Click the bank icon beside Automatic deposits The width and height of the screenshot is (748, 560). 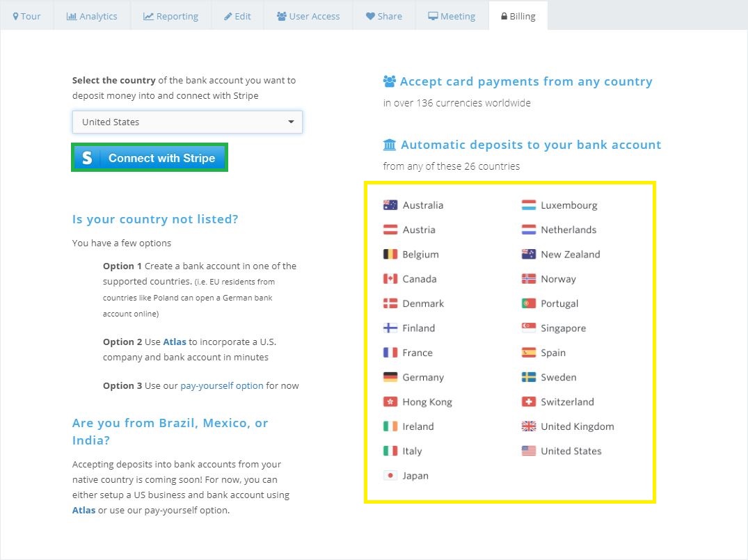click(389, 145)
